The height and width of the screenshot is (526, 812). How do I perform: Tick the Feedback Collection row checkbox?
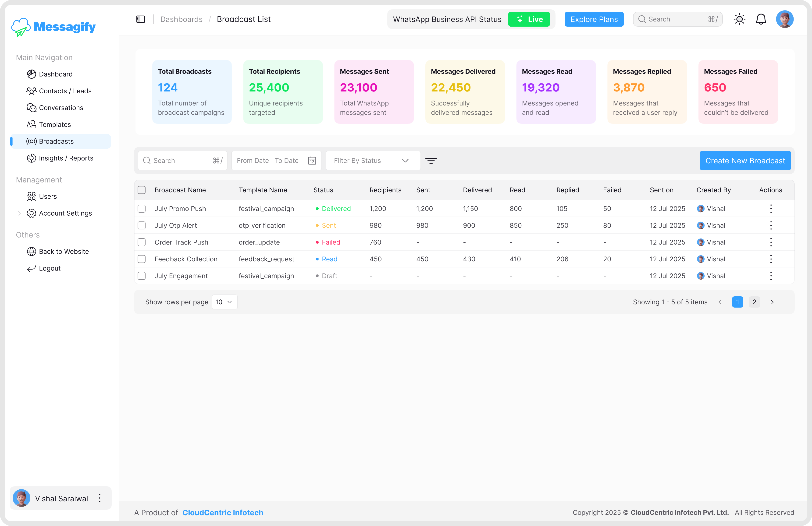coord(142,259)
